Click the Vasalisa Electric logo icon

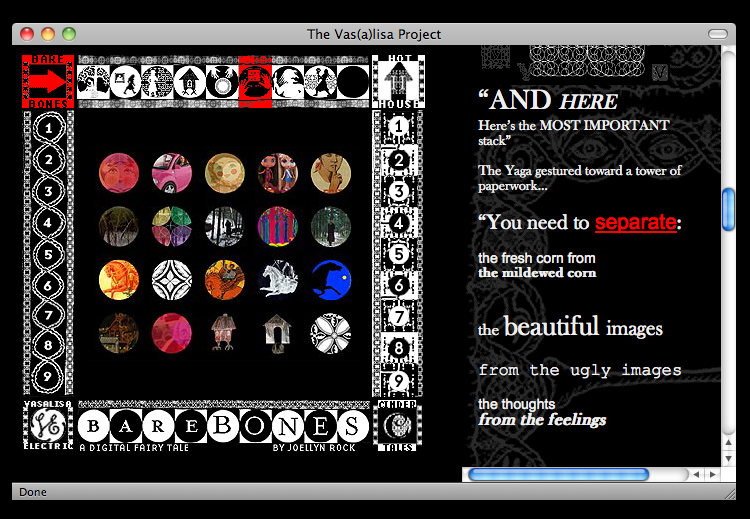tap(48, 426)
